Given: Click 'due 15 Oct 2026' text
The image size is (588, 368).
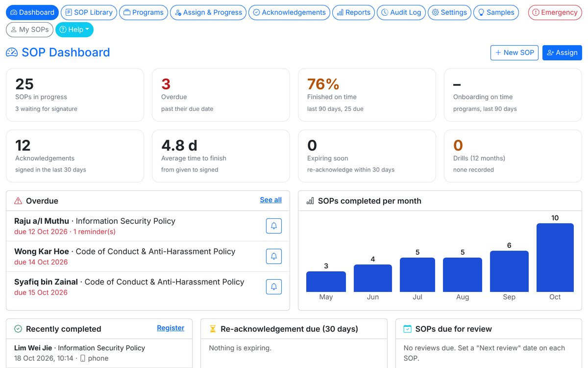Looking at the screenshot, I should coord(41,292).
